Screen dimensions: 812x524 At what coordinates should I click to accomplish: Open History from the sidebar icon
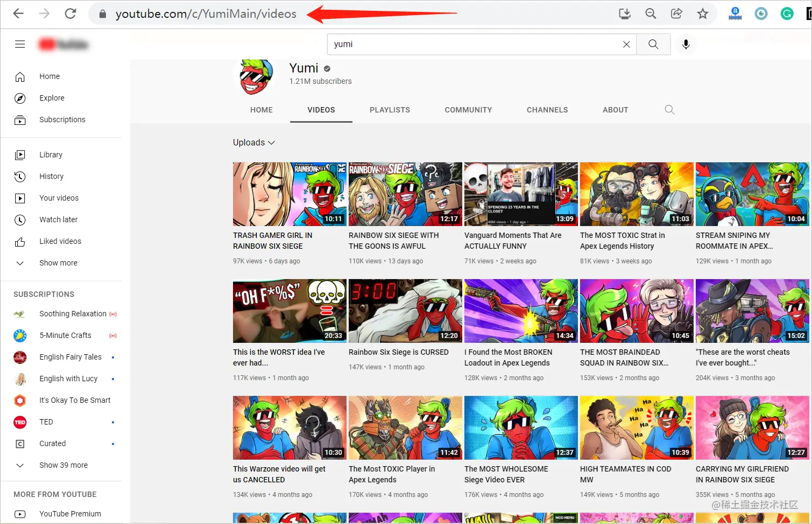point(20,176)
